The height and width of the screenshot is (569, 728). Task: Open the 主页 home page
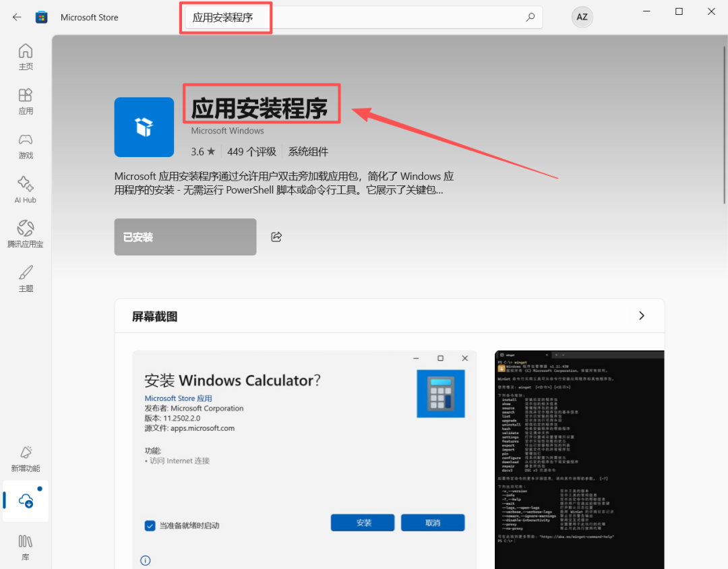point(26,57)
